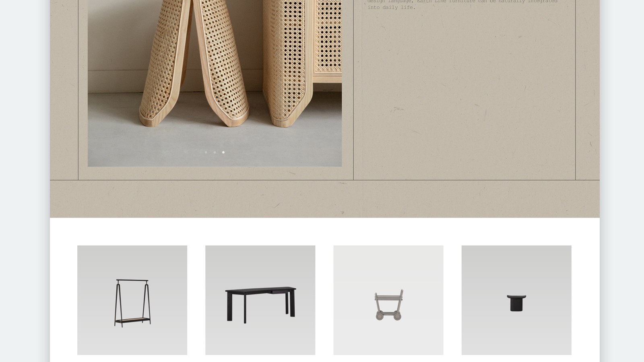The width and height of the screenshot is (644, 362).
Task: Open the small black stool product
Action: pos(516,300)
